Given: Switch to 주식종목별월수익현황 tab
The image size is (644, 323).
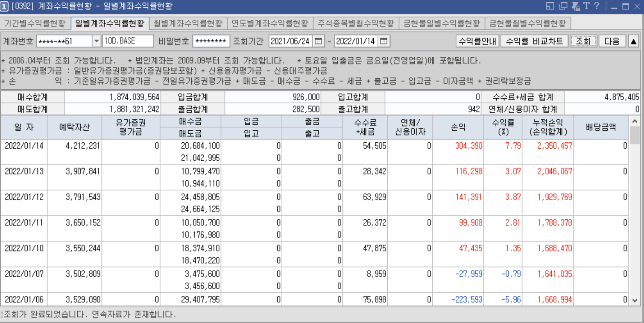Looking at the screenshot, I should (x=356, y=23).
